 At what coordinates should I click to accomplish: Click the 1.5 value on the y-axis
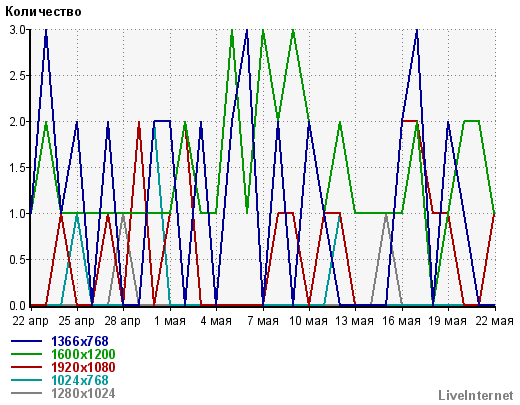point(17,168)
